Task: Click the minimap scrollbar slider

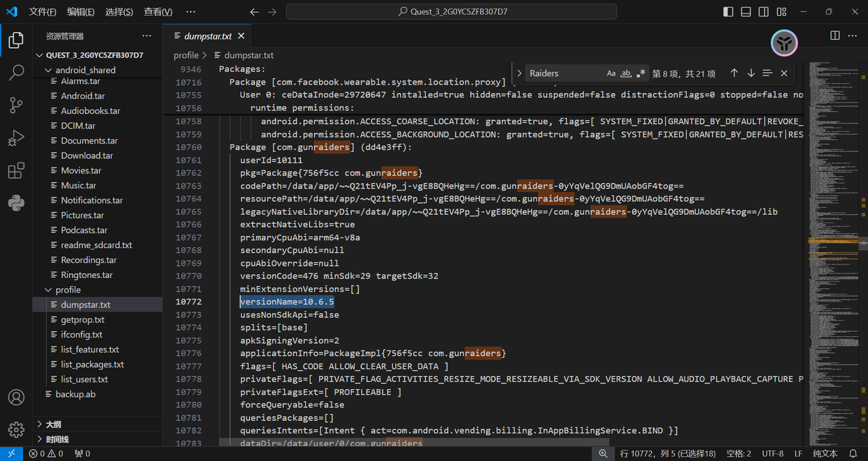Action: [x=863, y=243]
